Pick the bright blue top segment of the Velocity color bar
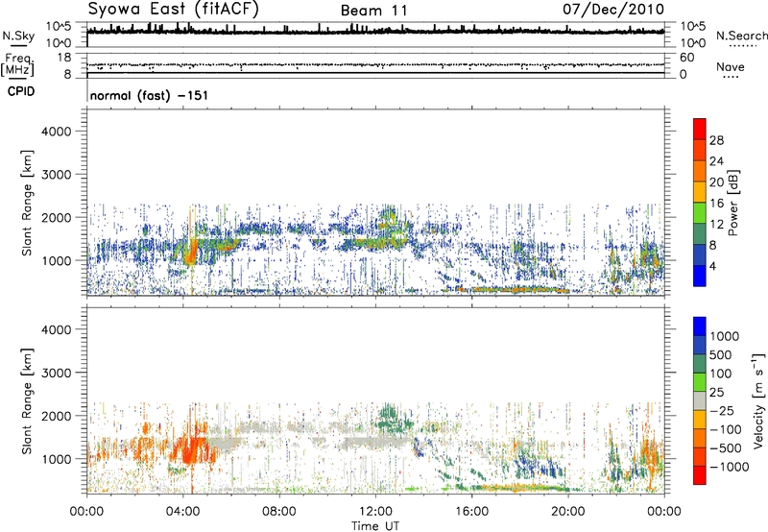This screenshot has height=532, width=768. tap(700, 326)
